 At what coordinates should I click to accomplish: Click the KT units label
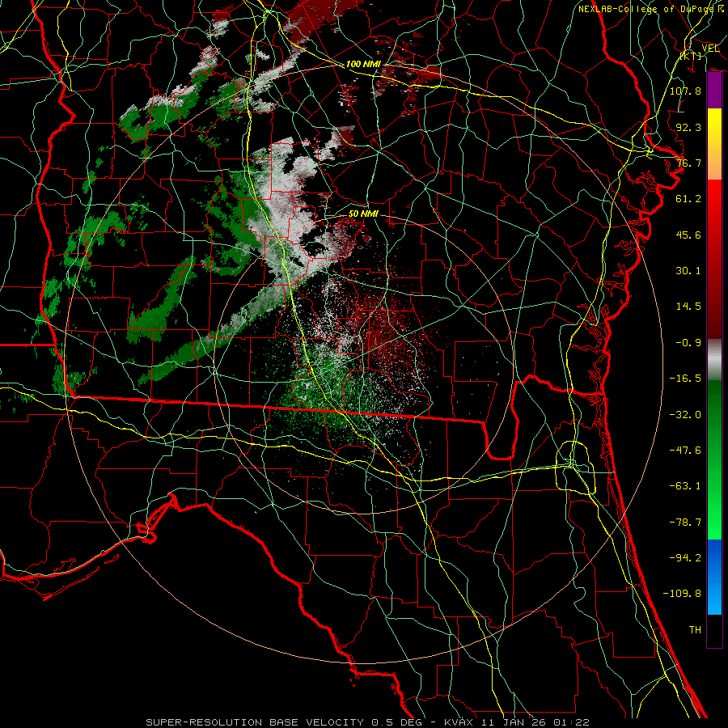coord(691,56)
